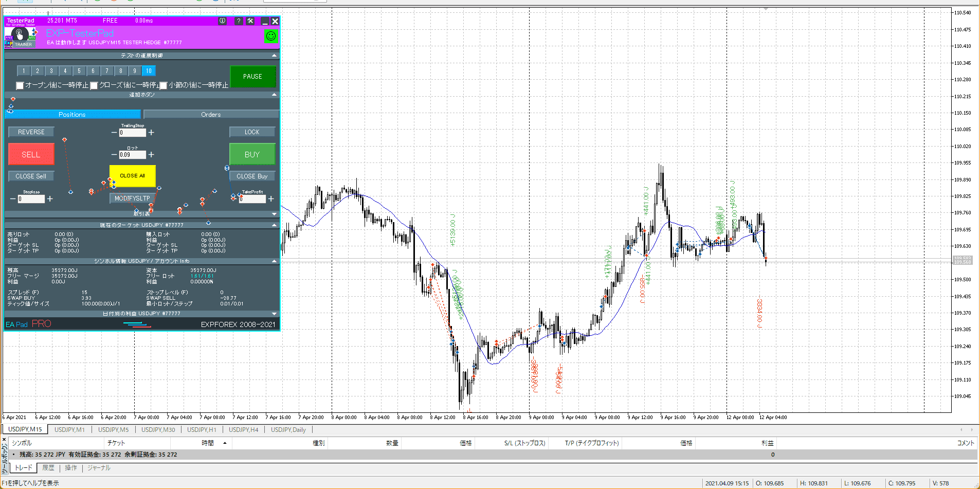
Task: Enable pause after bar checkbox
Action: (164, 85)
